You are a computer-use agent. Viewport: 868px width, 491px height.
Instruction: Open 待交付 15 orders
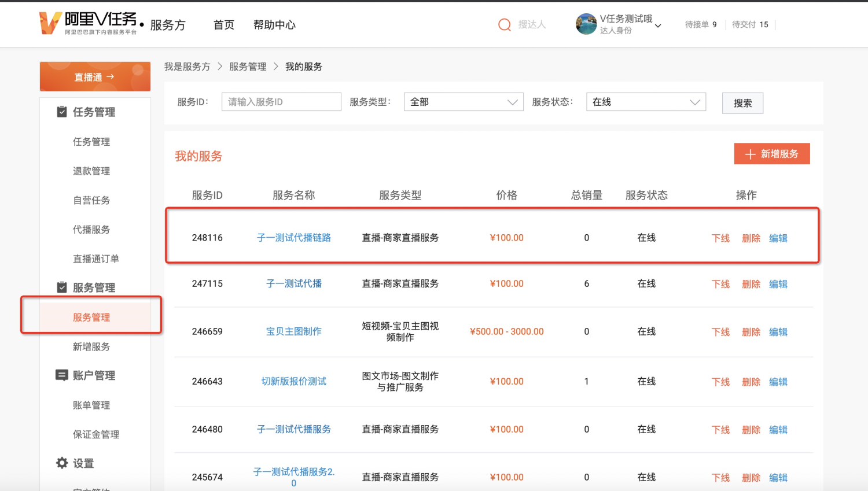pyautogui.click(x=750, y=24)
